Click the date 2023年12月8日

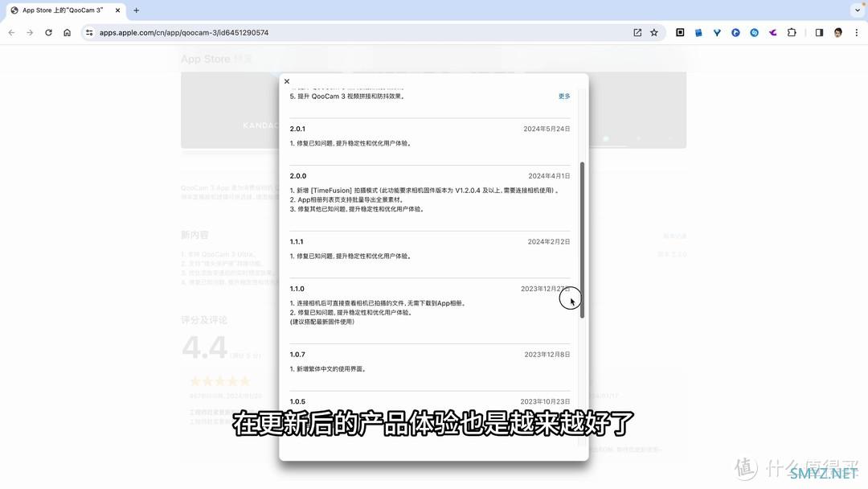[x=547, y=355]
